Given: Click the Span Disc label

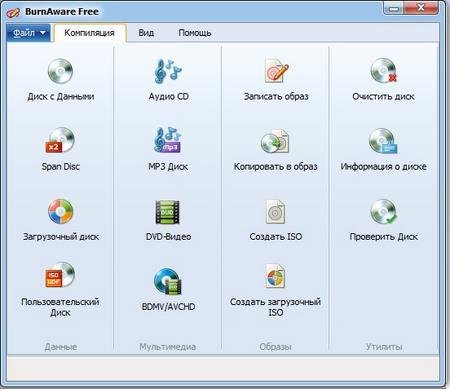Looking at the screenshot, I should click(61, 166).
